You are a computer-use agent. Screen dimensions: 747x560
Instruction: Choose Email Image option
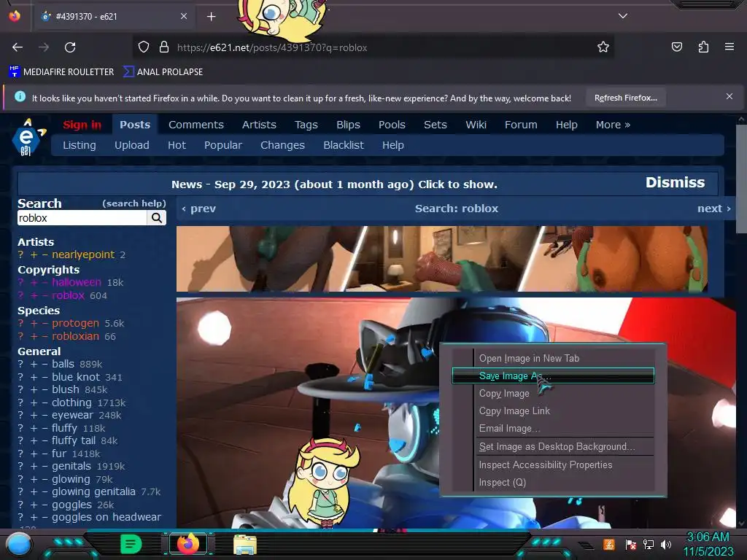509,429
